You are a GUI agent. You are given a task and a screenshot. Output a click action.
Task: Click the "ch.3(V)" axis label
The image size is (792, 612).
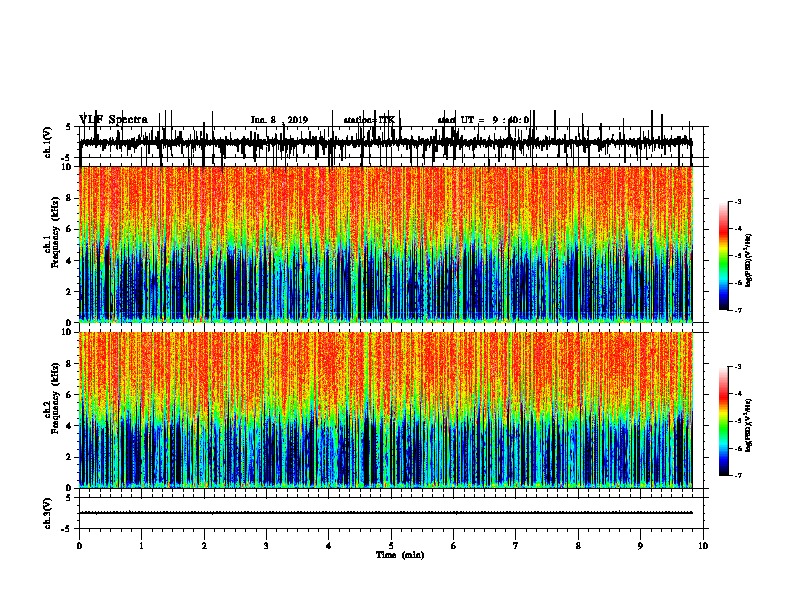[x=48, y=513]
